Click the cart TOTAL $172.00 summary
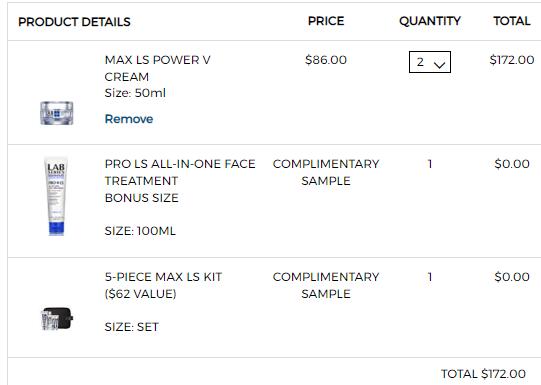541x385 pixels. click(483, 374)
